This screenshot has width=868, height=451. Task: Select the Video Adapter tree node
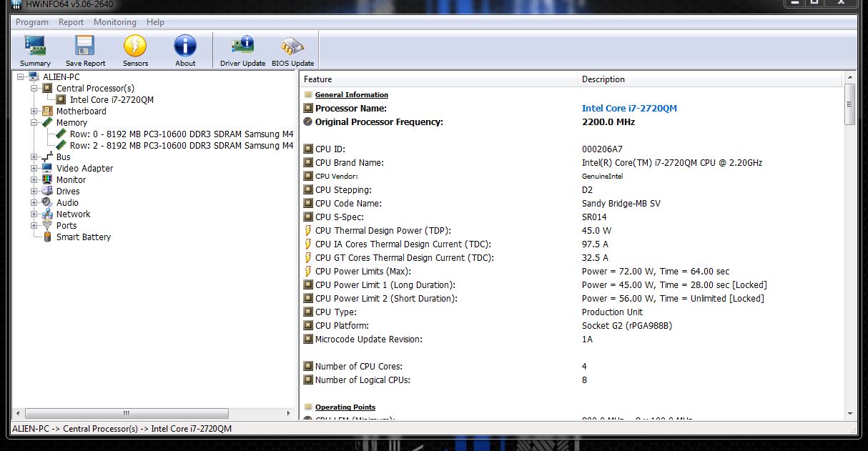coord(84,169)
